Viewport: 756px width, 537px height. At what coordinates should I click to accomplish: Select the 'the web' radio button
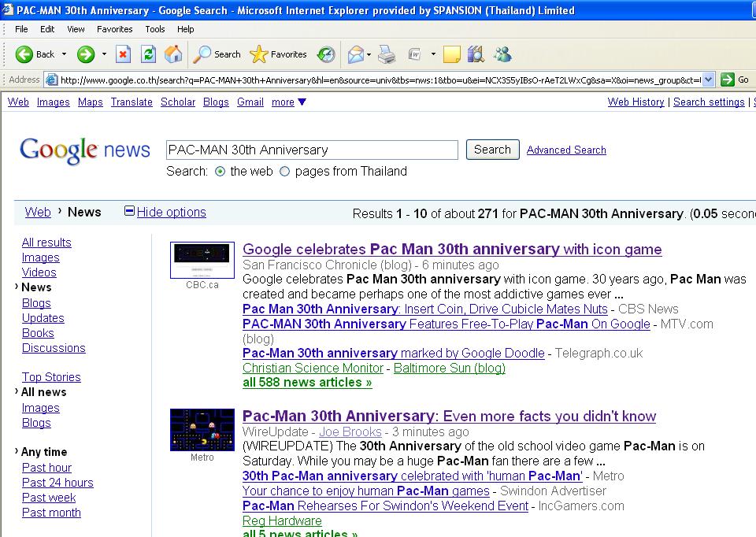click(x=220, y=172)
